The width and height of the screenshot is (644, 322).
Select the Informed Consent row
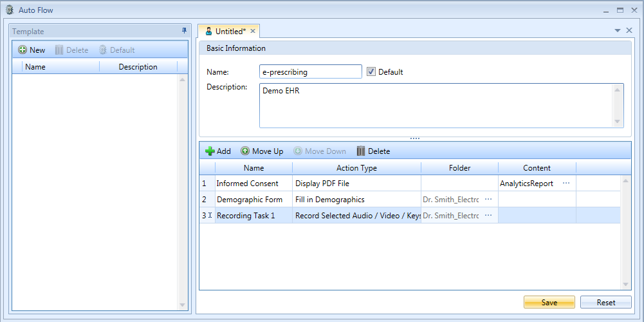coord(247,184)
